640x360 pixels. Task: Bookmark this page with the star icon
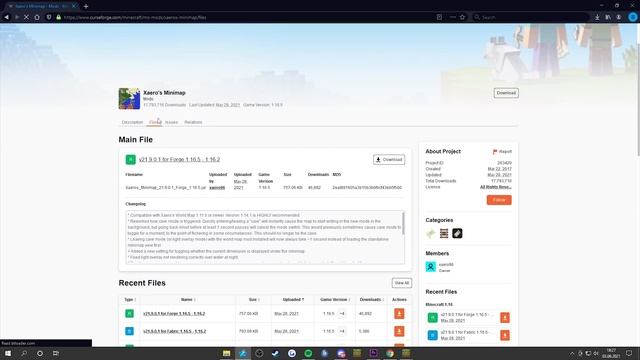point(462,17)
